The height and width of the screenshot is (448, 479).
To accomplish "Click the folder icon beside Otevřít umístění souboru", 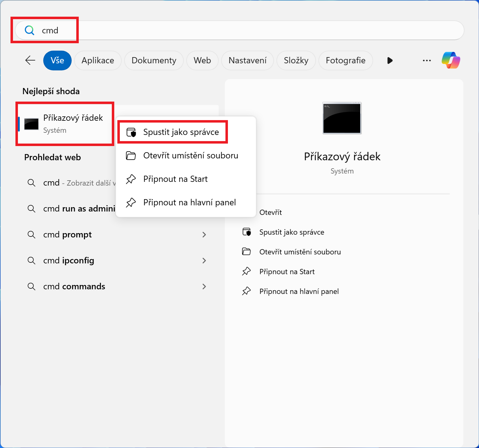I will click(x=131, y=156).
